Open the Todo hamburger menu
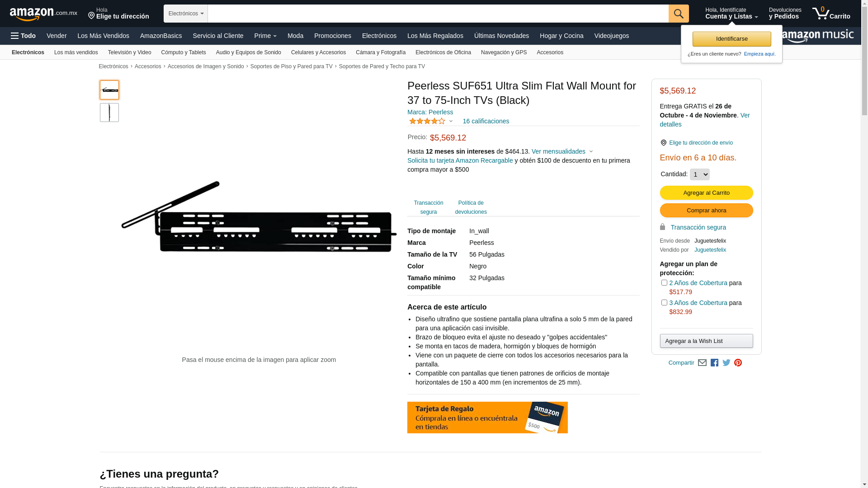 [23, 36]
